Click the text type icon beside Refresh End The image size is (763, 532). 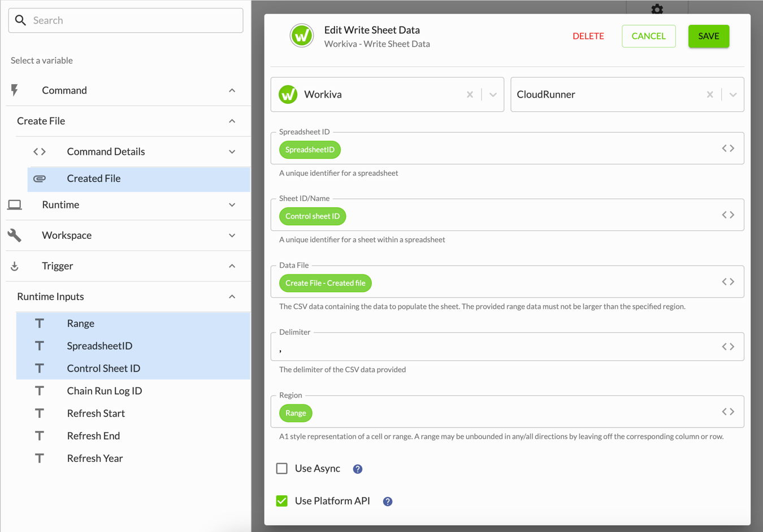pos(40,436)
